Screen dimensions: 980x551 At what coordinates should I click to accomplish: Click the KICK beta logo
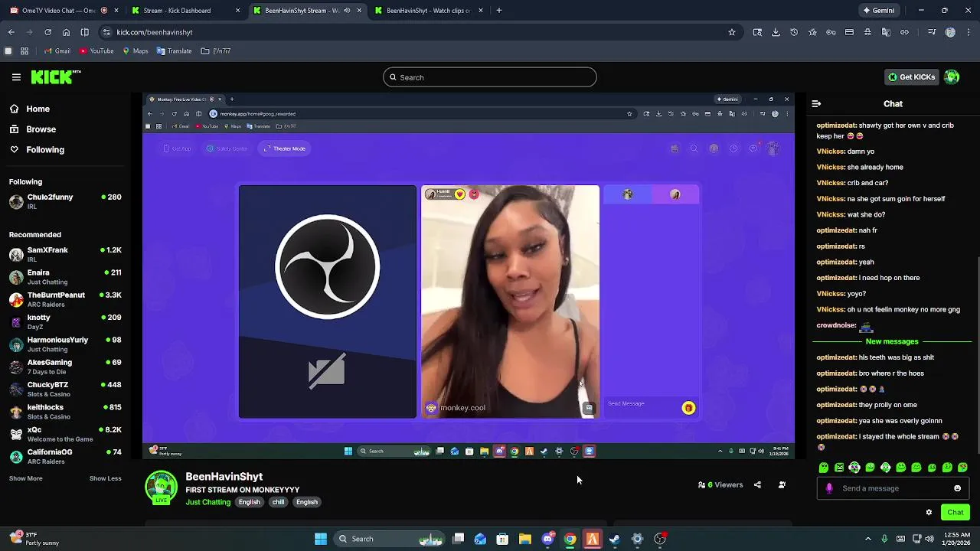coord(56,77)
